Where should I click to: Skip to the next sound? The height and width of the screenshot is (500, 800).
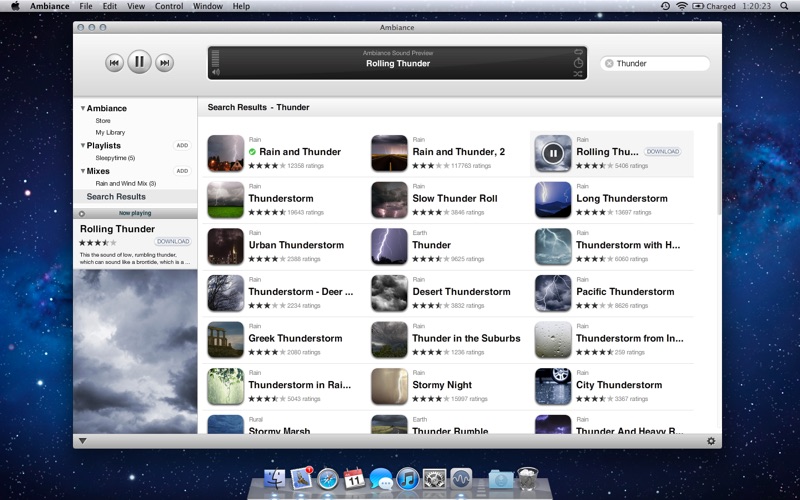(164, 63)
